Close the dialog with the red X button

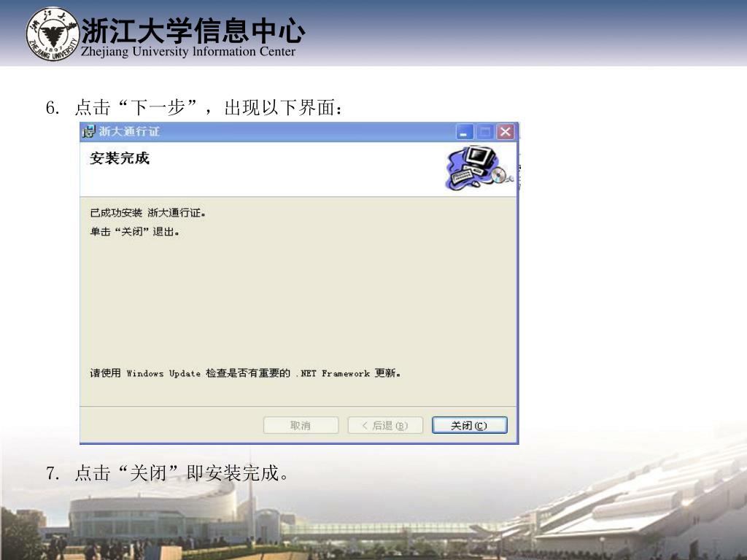tap(505, 131)
